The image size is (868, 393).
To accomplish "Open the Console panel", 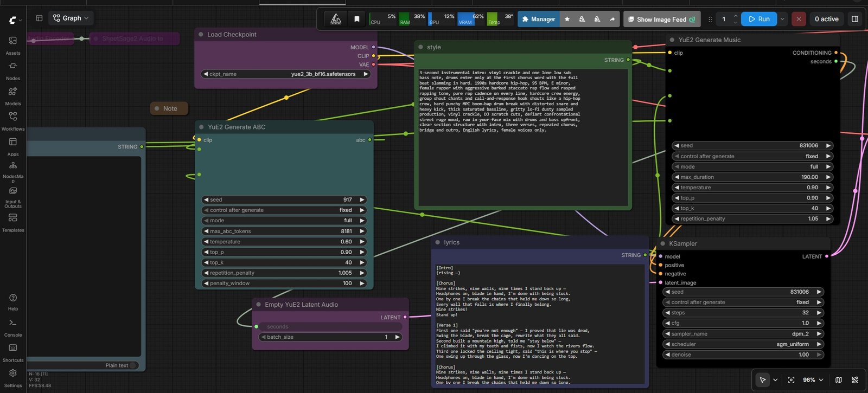I will coord(13,327).
